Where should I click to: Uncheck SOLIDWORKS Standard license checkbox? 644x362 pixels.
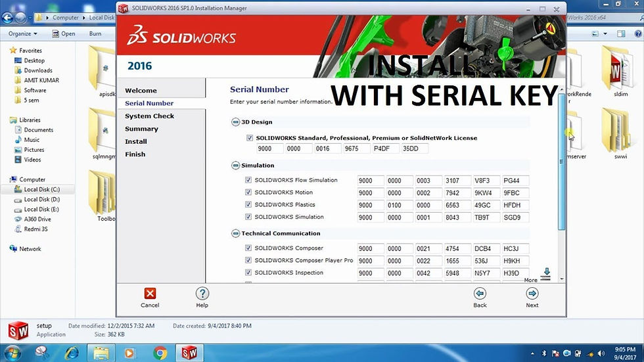[x=250, y=138]
